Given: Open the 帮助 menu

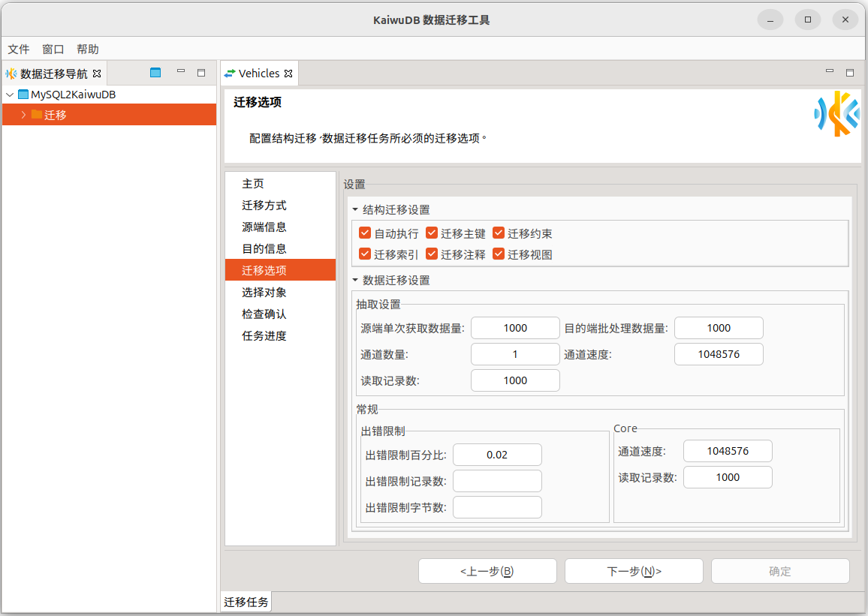Looking at the screenshot, I should click(x=87, y=49).
